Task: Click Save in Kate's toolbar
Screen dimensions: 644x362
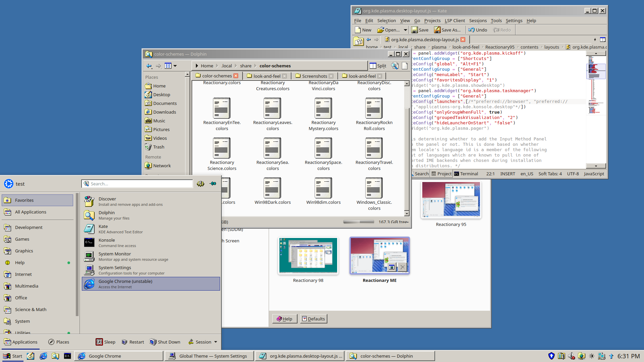Action: [420, 30]
